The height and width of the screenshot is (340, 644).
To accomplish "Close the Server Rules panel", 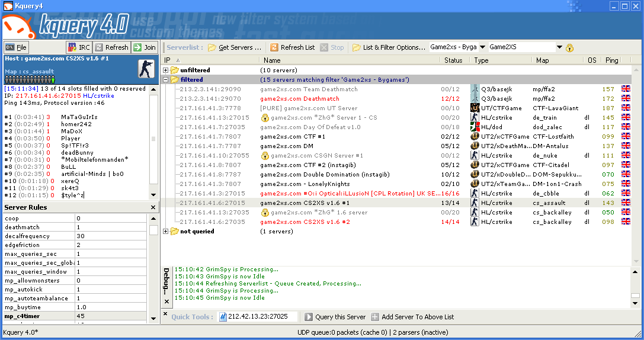I will coord(153,207).
